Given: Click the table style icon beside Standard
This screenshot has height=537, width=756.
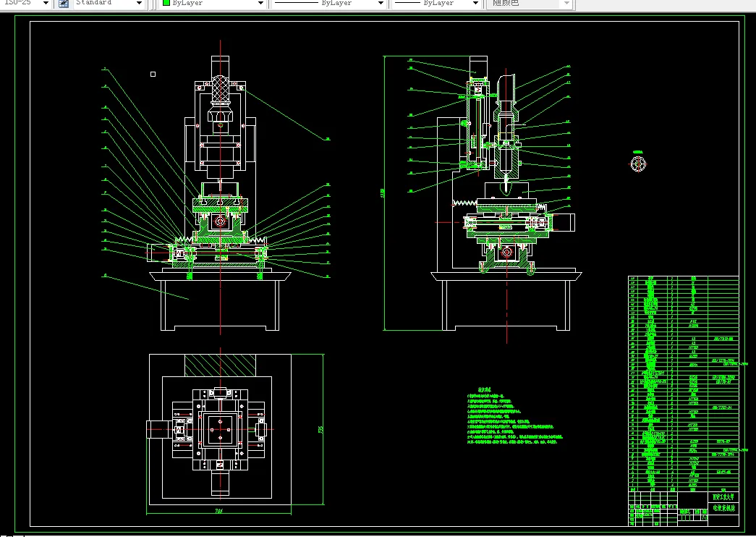Looking at the screenshot, I should coord(63,3).
